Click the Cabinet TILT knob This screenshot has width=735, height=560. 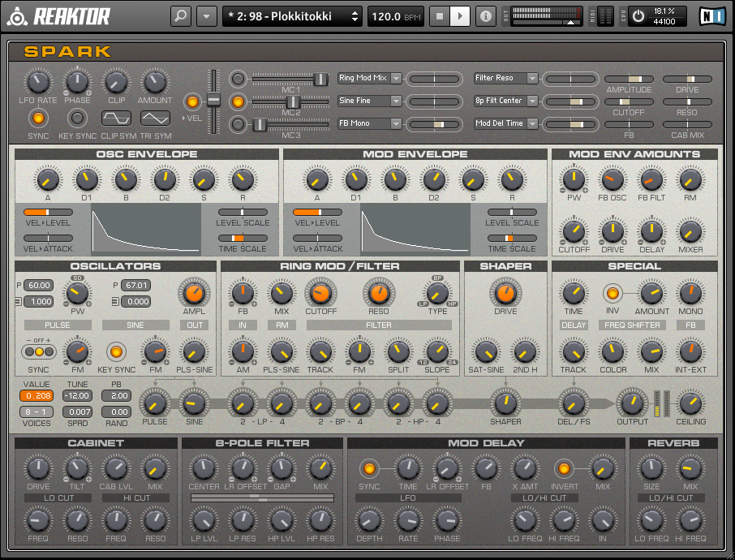[77, 468]
